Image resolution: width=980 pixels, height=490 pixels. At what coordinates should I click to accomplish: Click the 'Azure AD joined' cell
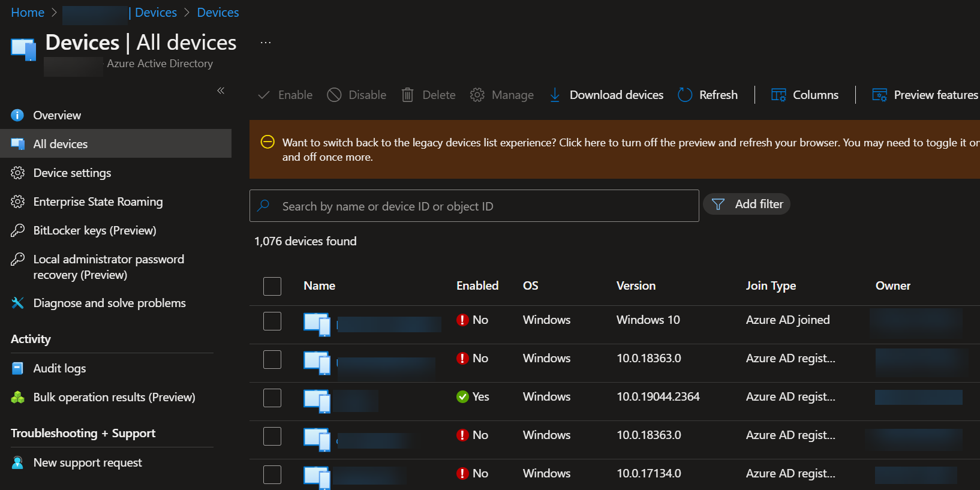[788, 320]
